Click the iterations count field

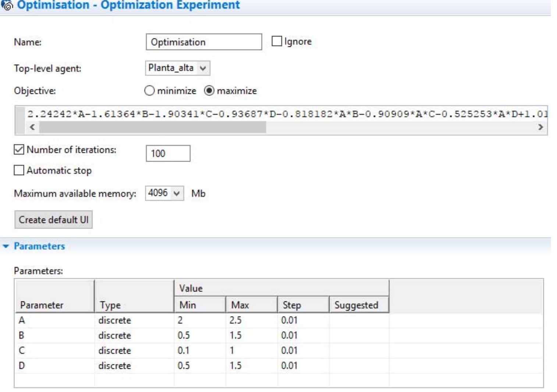tap(168, 153)
